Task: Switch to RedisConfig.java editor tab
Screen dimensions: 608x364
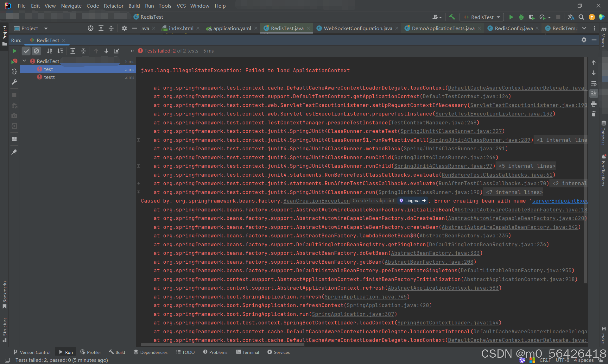Action: tap(513, 28)
